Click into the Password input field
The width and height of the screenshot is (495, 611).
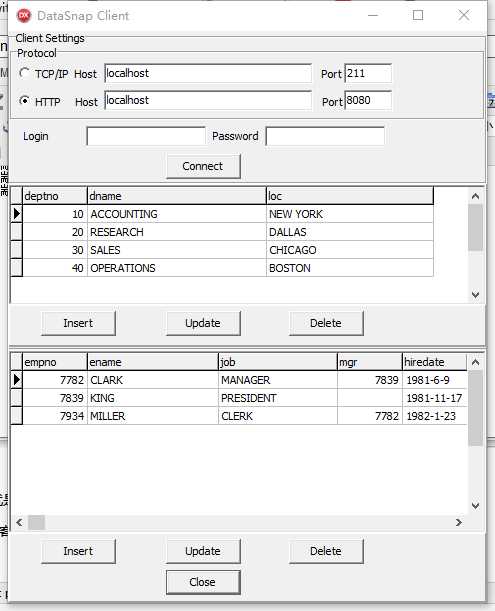point(325,136)
